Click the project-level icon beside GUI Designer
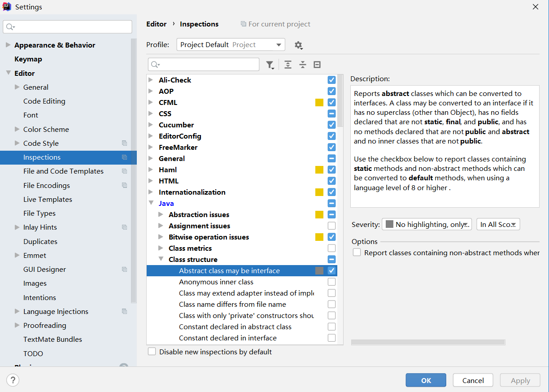This screenshot has width=549, height=392. (x=124, y=269)
